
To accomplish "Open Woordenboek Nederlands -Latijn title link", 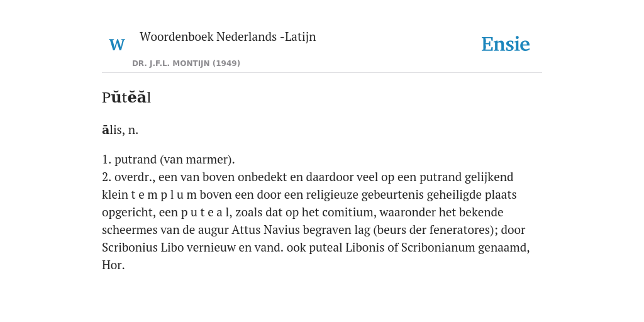I will point(228,36).
